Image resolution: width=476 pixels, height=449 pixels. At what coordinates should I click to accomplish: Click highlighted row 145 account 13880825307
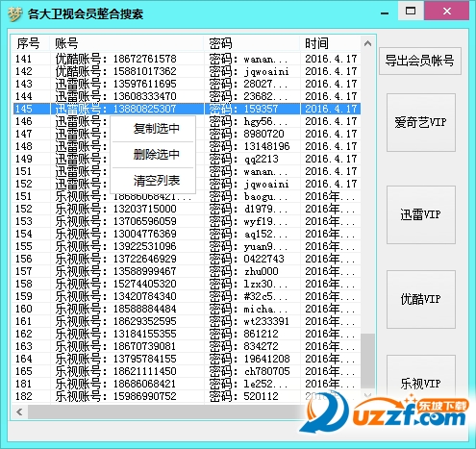point(187,109)
